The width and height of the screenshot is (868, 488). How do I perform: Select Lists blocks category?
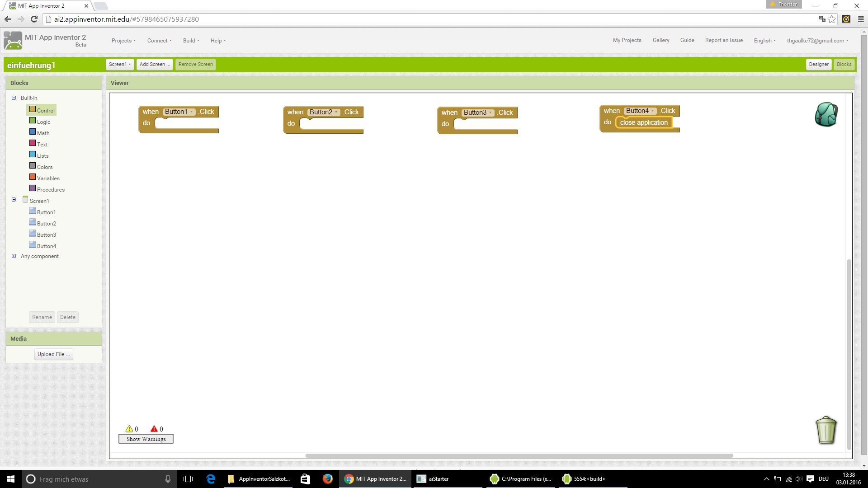39,155
